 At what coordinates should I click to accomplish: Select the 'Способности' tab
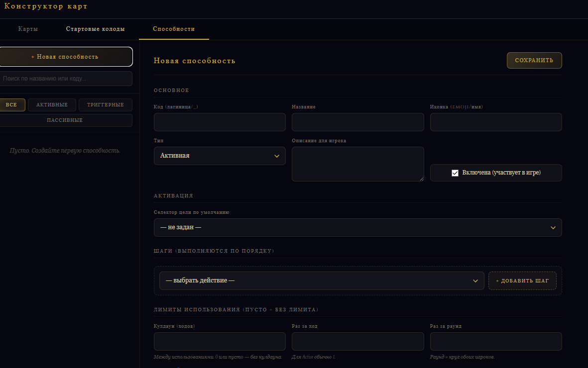pos(174,29)
